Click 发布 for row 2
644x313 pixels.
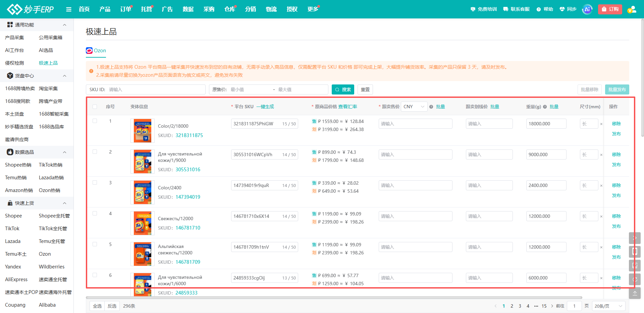click(x=616, y=165)
